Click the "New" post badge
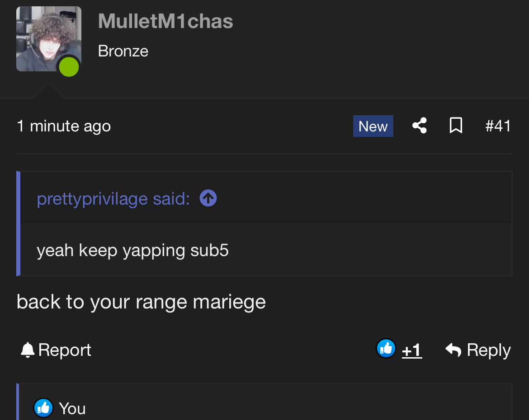The width and height of the screenshot is (529, 420). pyautogui.click(x=373, y=126)
